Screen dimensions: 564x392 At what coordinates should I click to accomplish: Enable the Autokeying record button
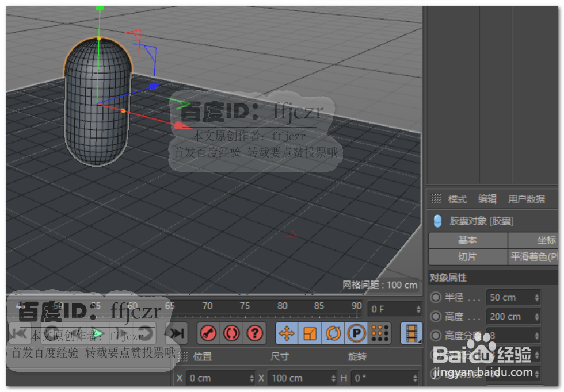(x=231, y=333)
